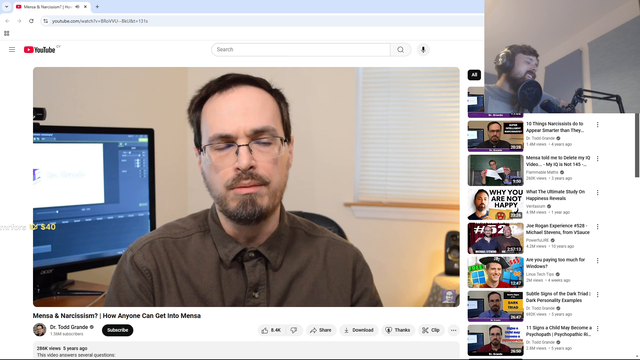Screen dimensions: 640x360
Task: Dislike the video with thumbs down
Action: point(294,330)
